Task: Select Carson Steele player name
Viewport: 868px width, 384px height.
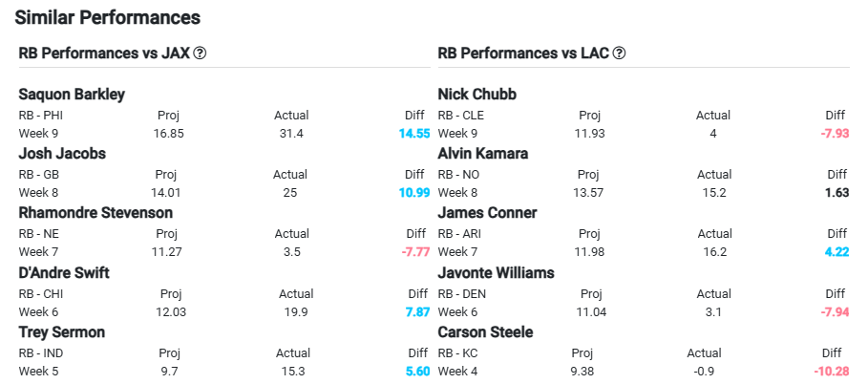Action: pos(485,331)
